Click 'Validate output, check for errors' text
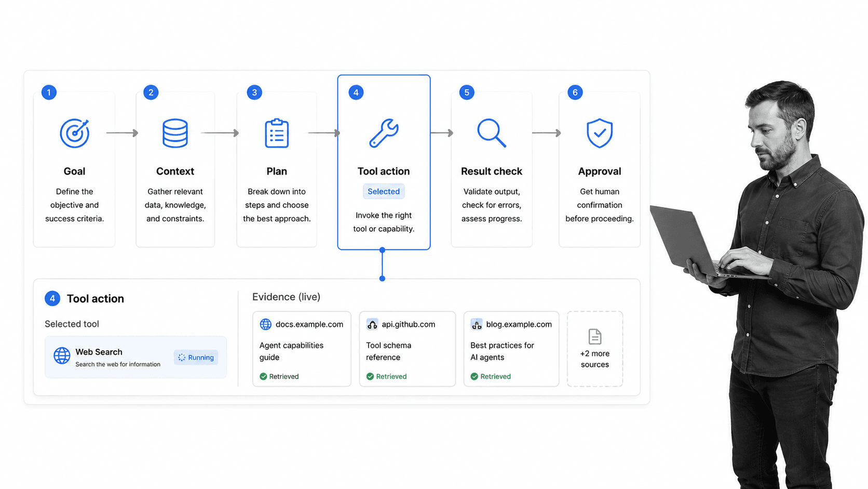The width and height of the screenshot is (868, 489). pyautogui.click(x=492, y=205)
